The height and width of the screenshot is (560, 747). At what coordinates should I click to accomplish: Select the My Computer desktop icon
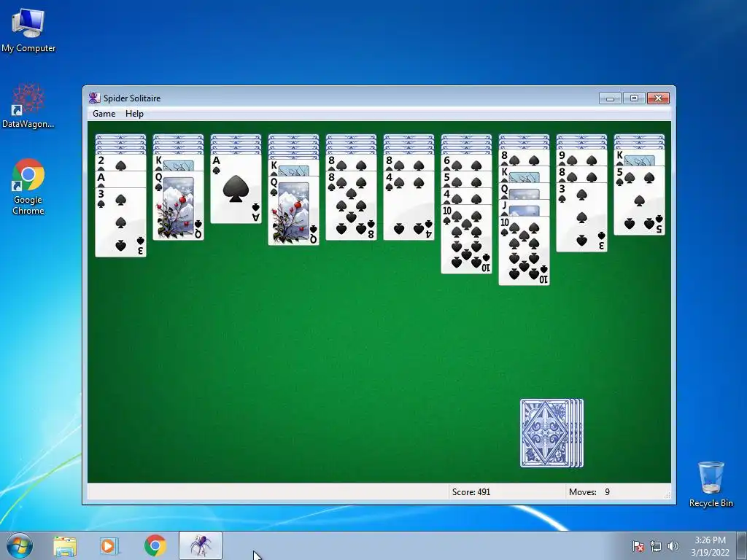(x=28, y=31)
